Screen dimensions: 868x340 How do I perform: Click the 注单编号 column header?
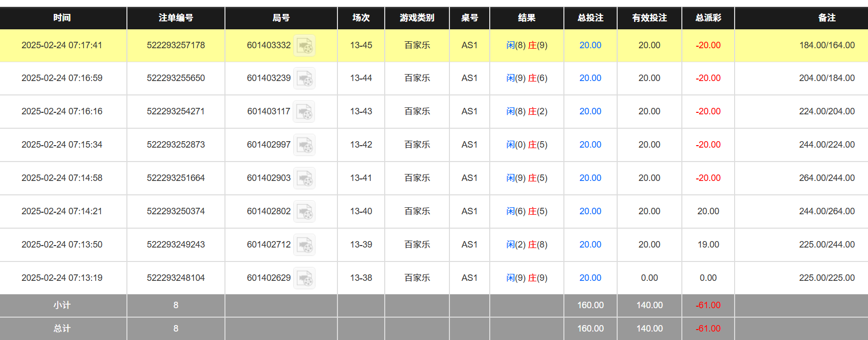click(176, 18)
